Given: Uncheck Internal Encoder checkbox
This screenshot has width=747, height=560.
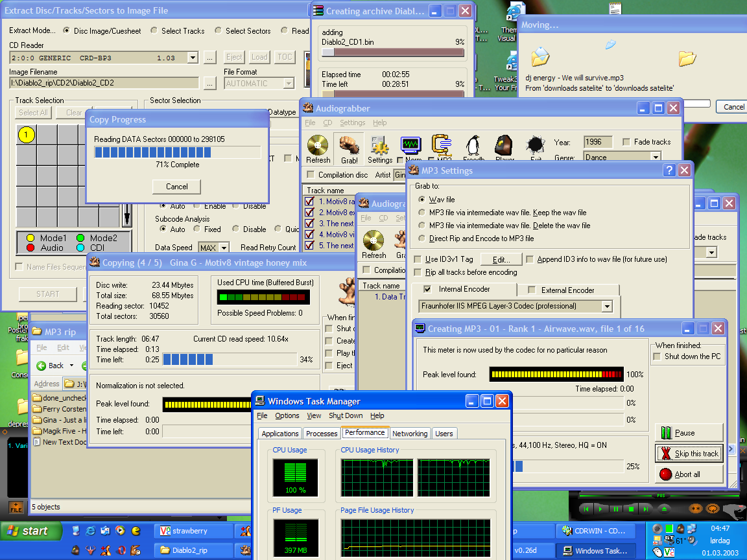Looking at the screenshot, I should click(427, 289).
